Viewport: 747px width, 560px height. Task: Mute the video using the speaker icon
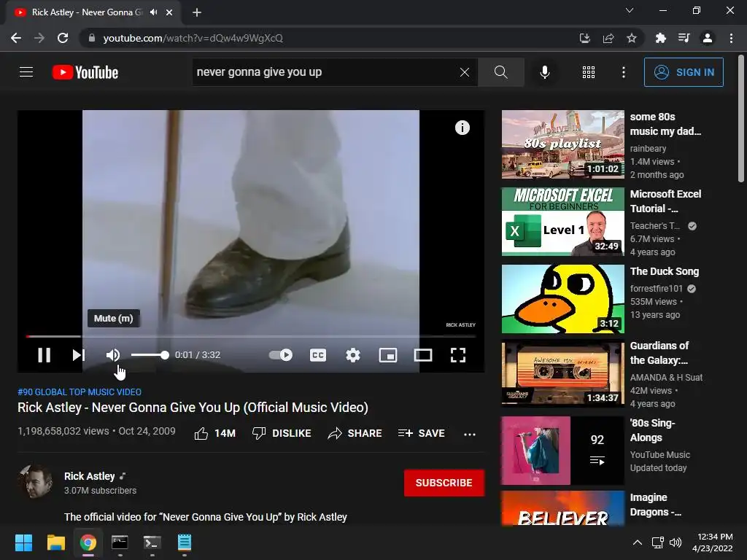[x=113, y=355]
